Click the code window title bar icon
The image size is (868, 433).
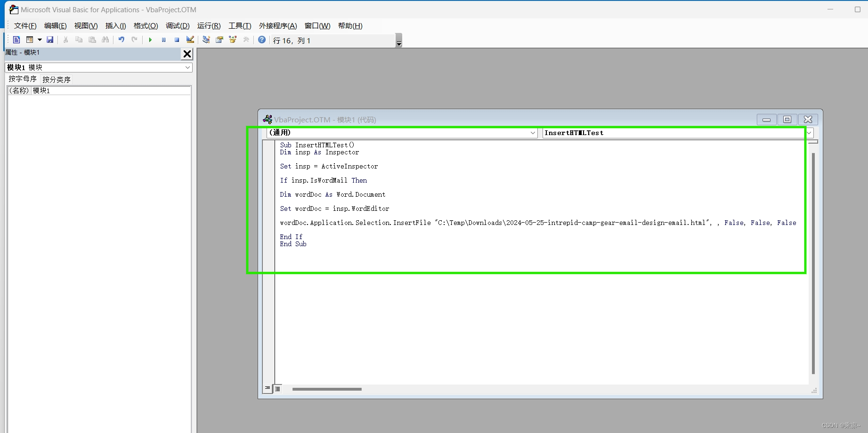268,120
